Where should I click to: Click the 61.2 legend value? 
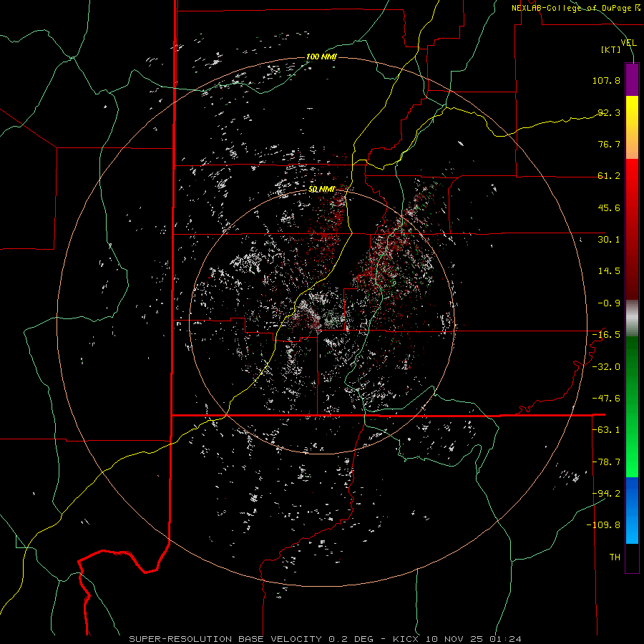609,176
